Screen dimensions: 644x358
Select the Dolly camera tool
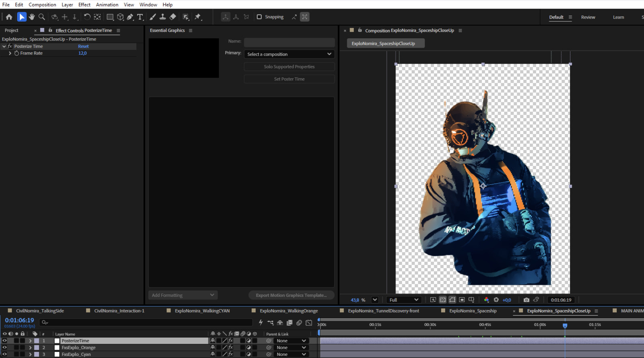74,17
